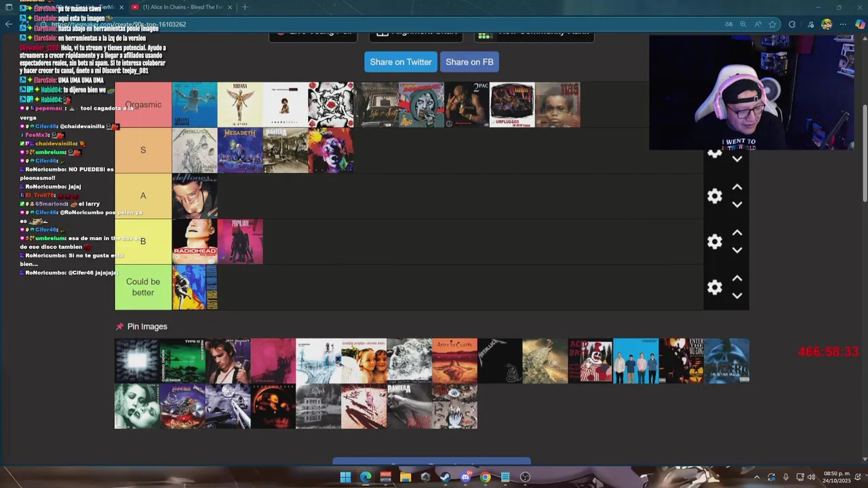Select the A tier label
Image resolution: width=868 pixels, height=488 pixels.
[x=143, y=196]
